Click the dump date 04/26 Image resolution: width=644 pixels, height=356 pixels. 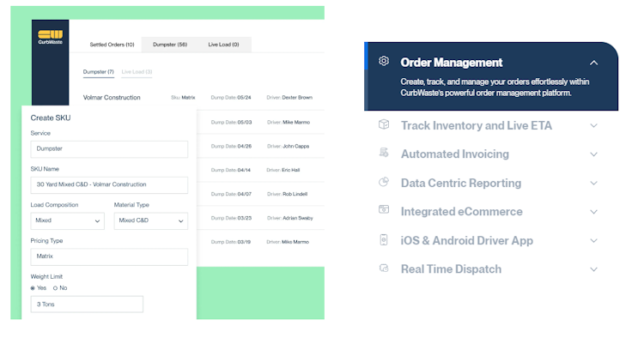[245, 146]
